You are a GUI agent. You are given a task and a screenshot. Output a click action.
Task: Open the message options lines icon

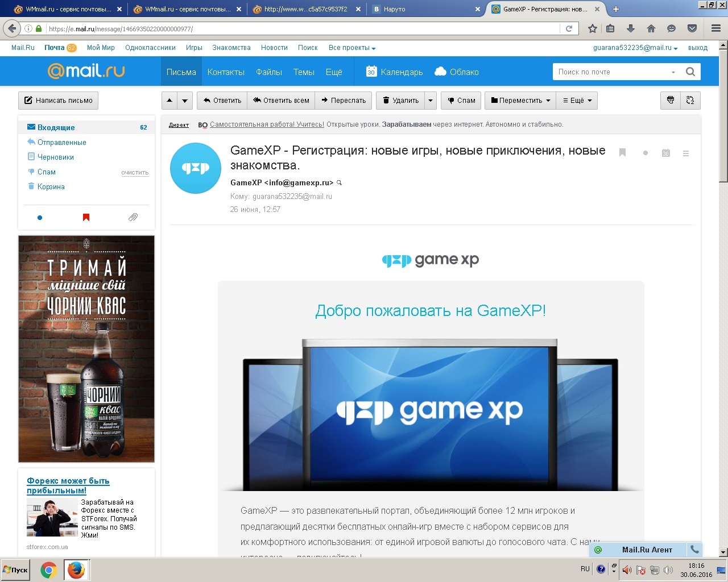686,153
